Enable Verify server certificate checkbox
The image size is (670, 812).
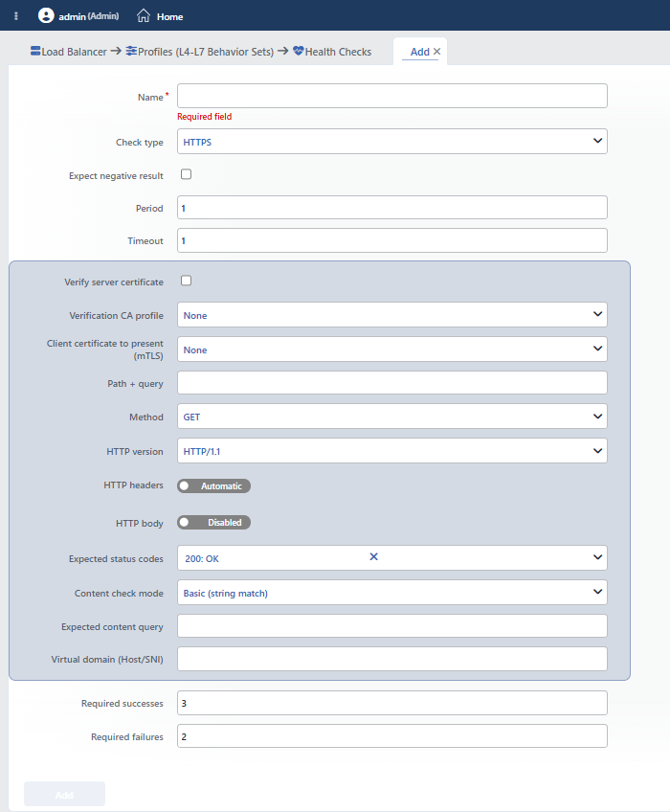tap(186, 281)
